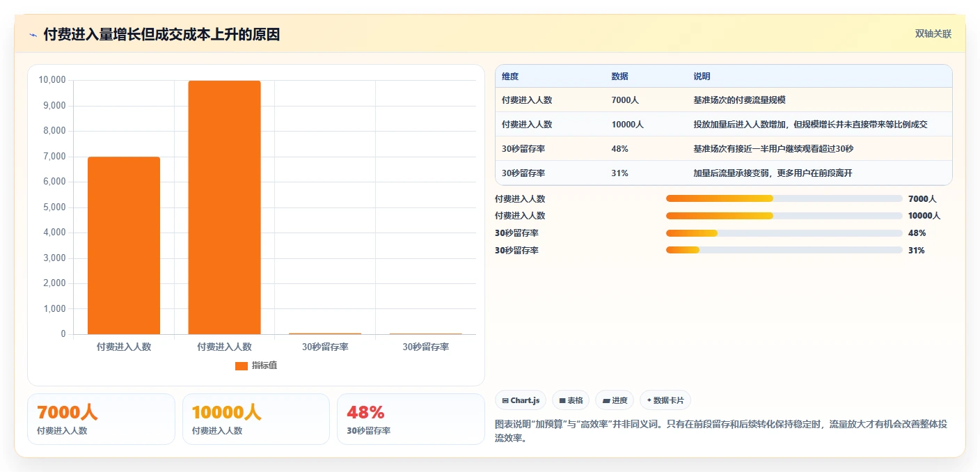Click the x-axis label under the 10,000 bar
Viewport: 980px width, 472px height.
[224, 347]
